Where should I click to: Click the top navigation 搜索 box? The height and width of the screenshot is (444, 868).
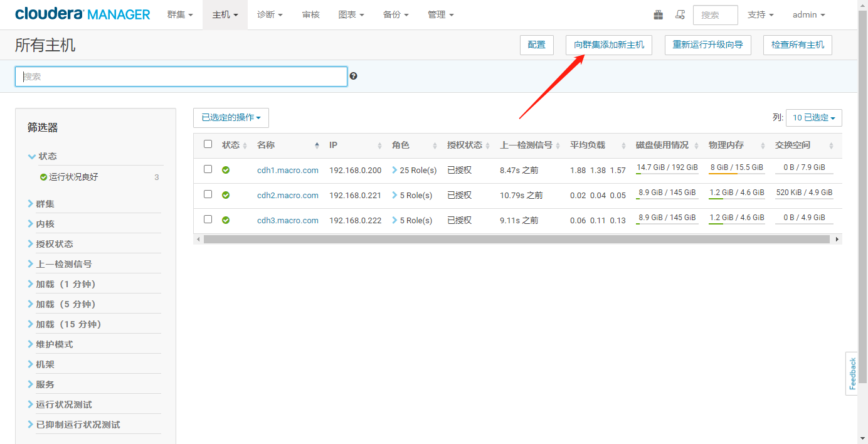[716, 14]
